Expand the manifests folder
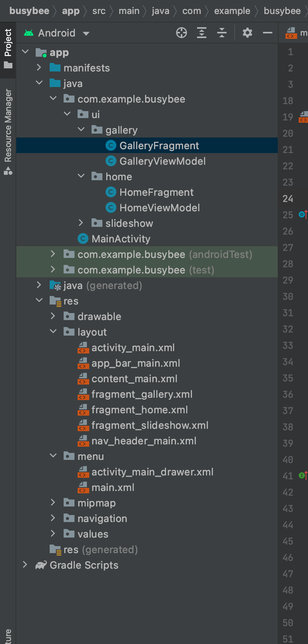 click(x=39, y=68)
